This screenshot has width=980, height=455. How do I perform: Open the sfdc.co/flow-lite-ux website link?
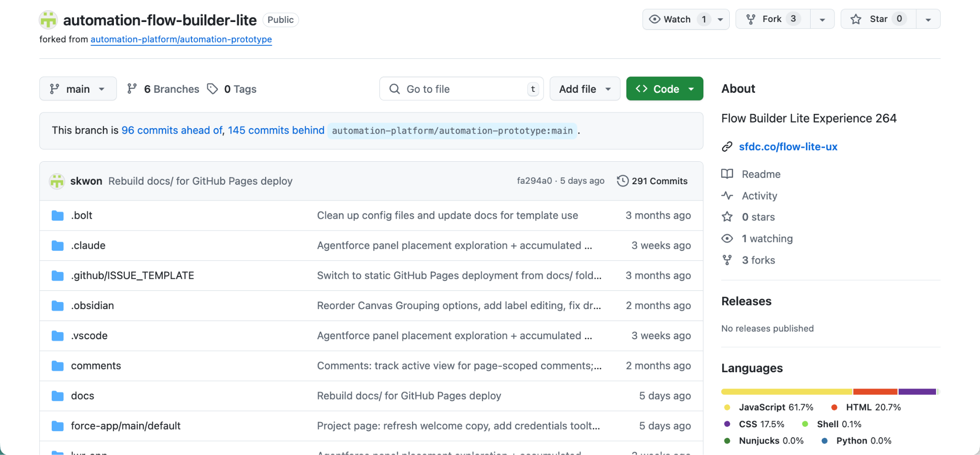pyautogui.click(x=788, y=147)
